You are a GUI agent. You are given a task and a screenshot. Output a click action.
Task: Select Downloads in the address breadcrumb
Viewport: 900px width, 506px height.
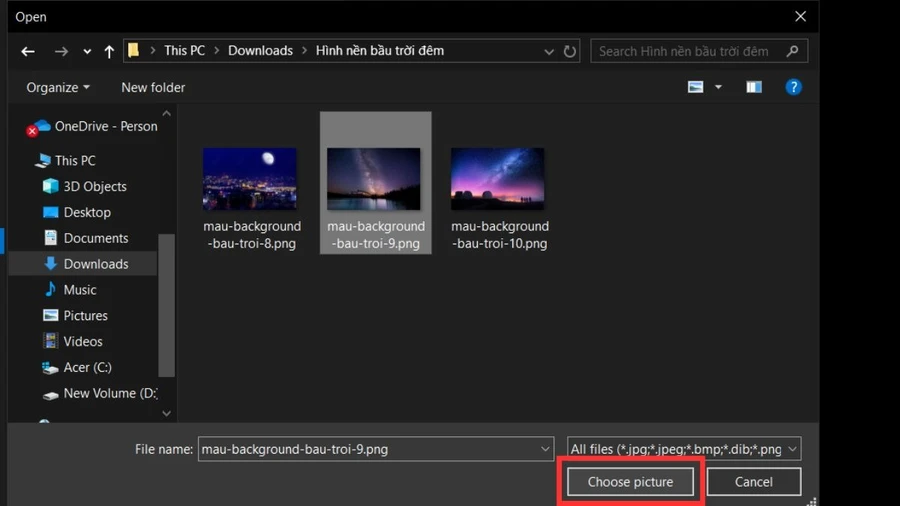pos(260,50)
